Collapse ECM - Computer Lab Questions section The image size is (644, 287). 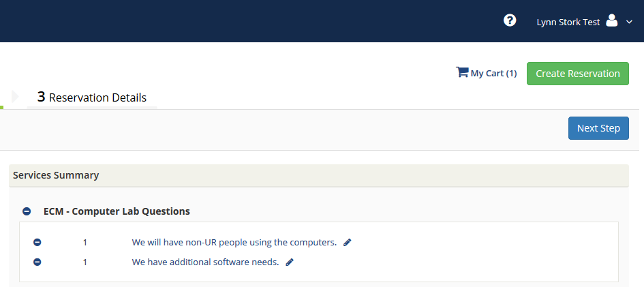[x=27, y=211]
